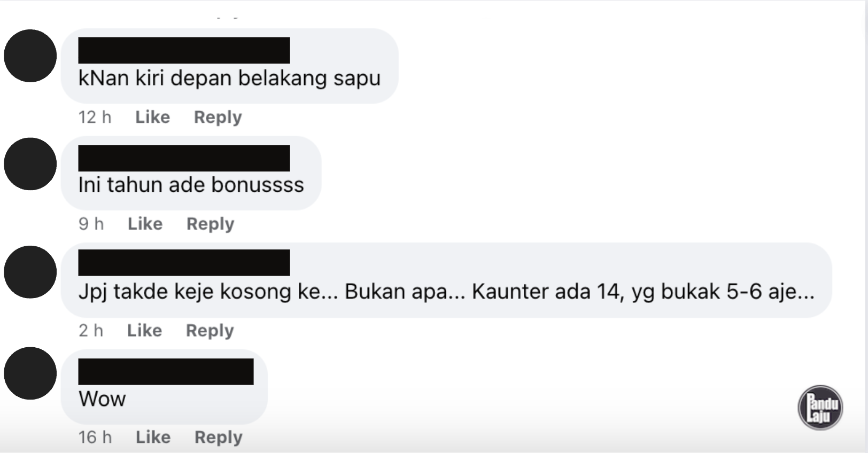
Task: Open the 9 h timestamp link
Action: [91, 224]
